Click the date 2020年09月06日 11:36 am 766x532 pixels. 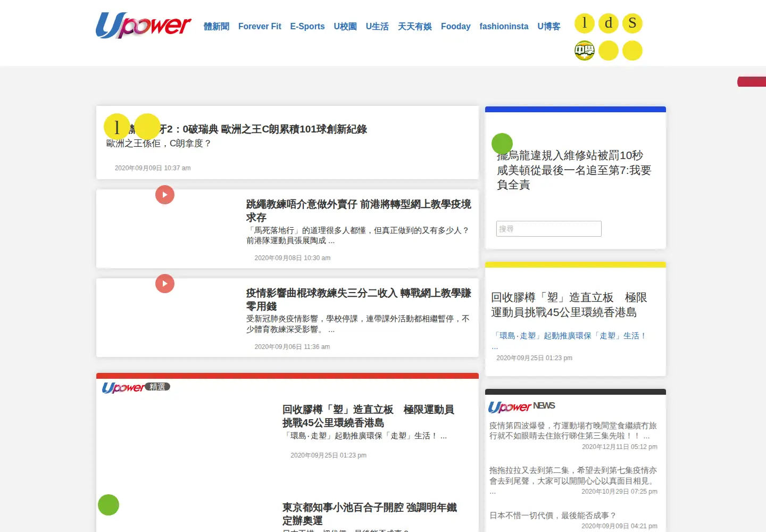pos(292,347)
